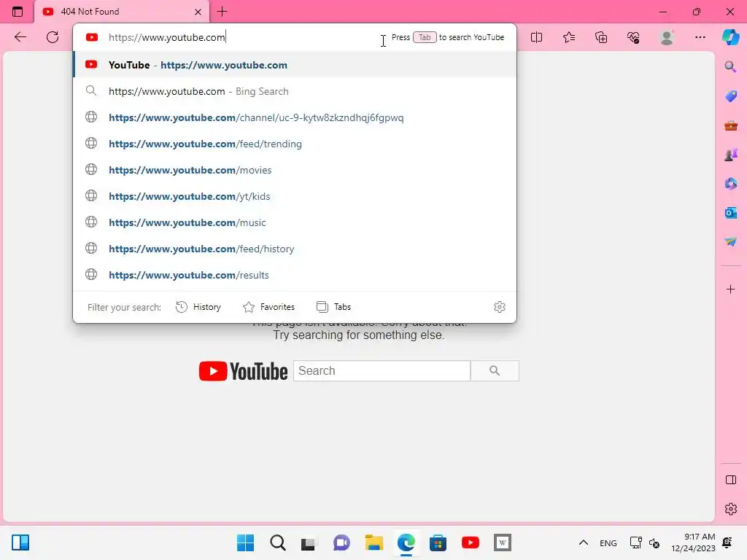
Task: Open the yt/kids suggestion
Action: click(x=295, y=195)
